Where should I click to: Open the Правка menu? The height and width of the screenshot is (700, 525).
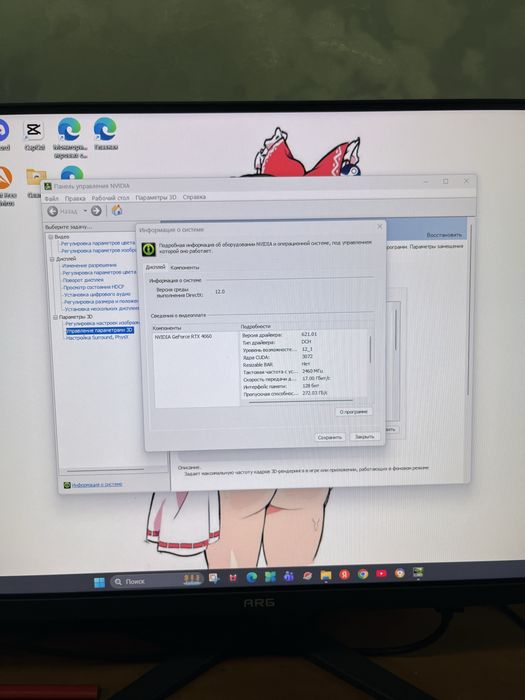pos(75,198)
